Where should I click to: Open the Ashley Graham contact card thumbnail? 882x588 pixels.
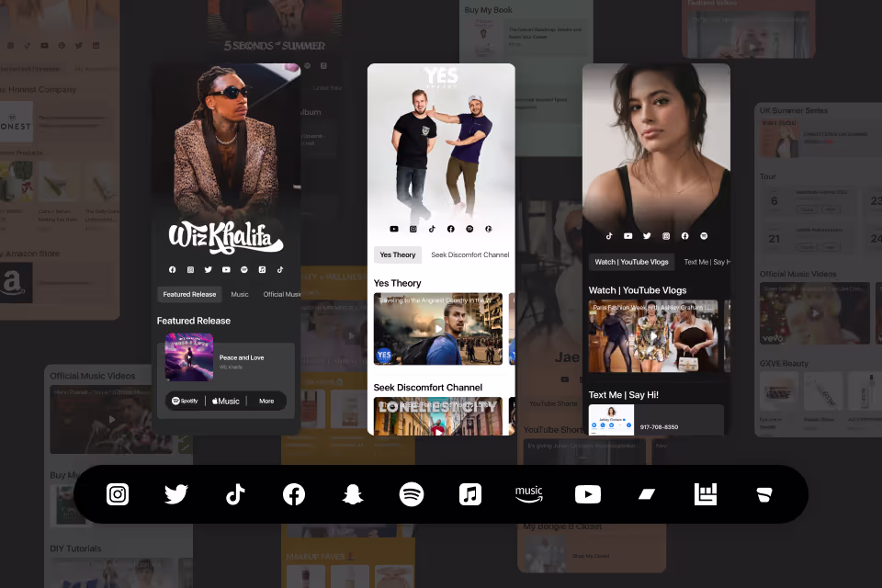tap(611, 420)
